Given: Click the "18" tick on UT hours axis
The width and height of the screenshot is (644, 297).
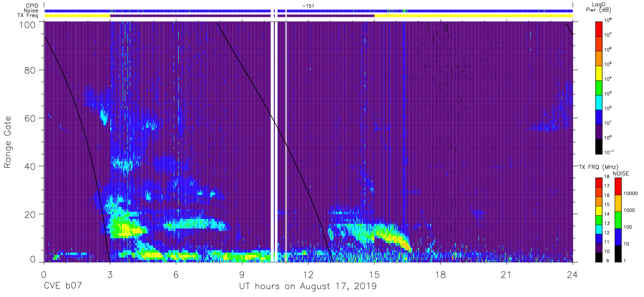Looking at the screenshot, I should click(441, 274).
